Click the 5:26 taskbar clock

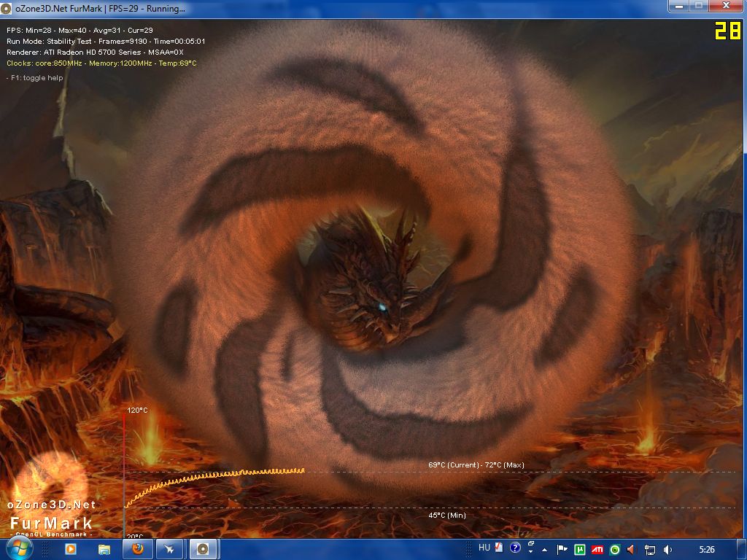706,550
